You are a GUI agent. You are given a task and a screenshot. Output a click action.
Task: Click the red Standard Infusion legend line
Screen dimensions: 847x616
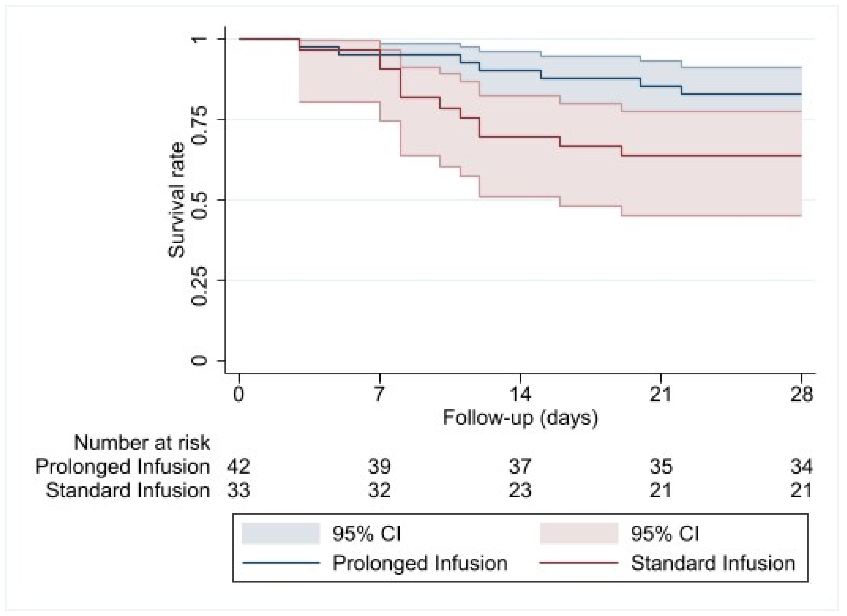coord(579,563)
